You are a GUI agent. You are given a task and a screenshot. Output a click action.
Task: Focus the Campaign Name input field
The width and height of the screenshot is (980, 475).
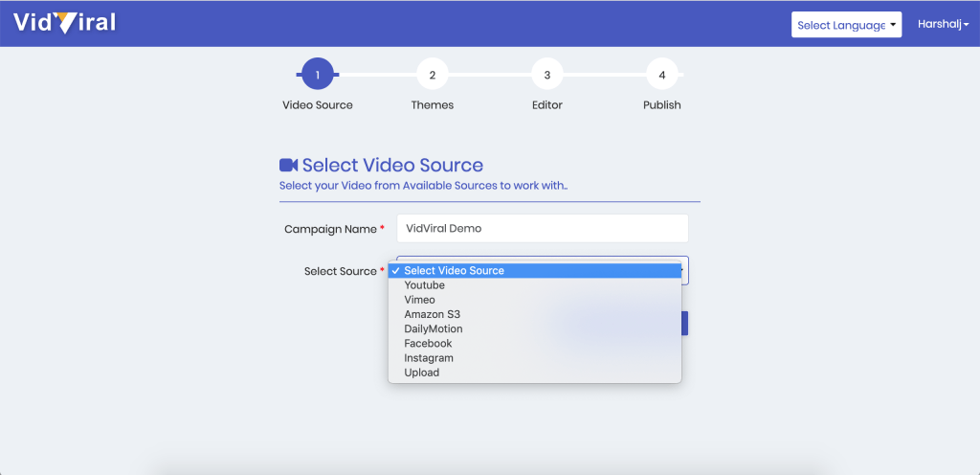click(x=543, y=229)
